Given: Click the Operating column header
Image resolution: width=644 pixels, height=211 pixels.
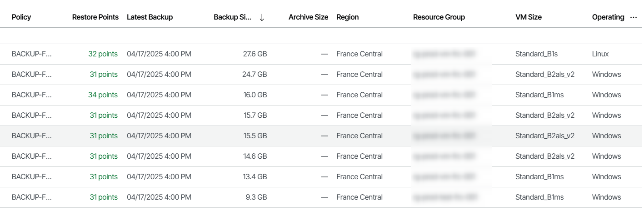Looking at the screenshot, I should click(608, 17).
